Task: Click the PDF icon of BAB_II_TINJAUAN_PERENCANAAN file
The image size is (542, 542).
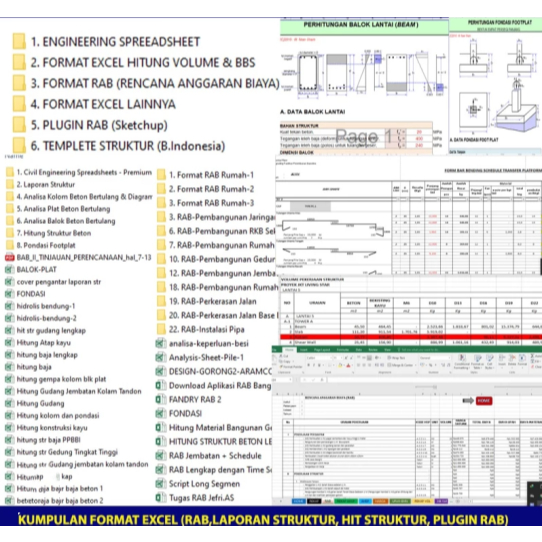Action: 10,258
